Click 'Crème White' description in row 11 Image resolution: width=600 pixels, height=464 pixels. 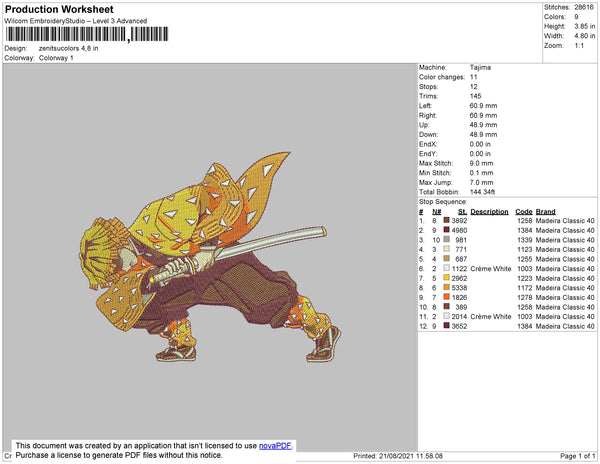491,316
